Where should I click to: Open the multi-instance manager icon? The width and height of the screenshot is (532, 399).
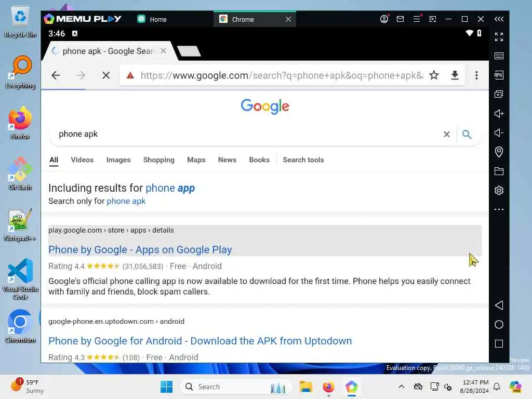(499, 95)
